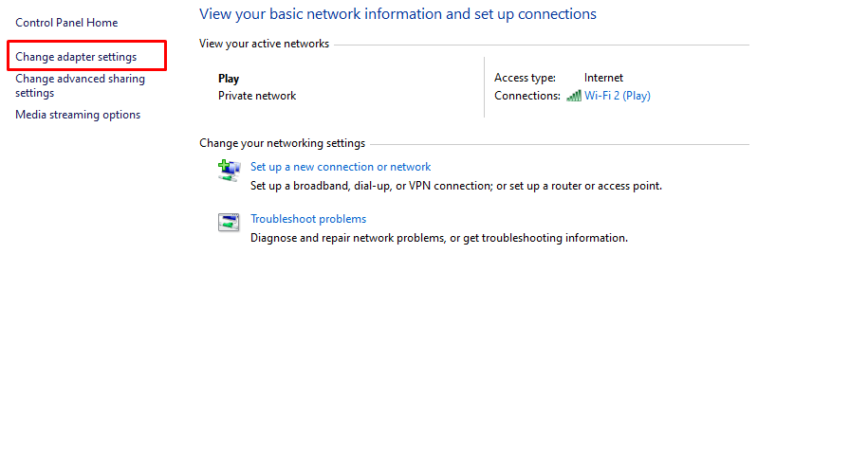Click the Private network label
Screen dimensions: 868x472
[257, 96]
